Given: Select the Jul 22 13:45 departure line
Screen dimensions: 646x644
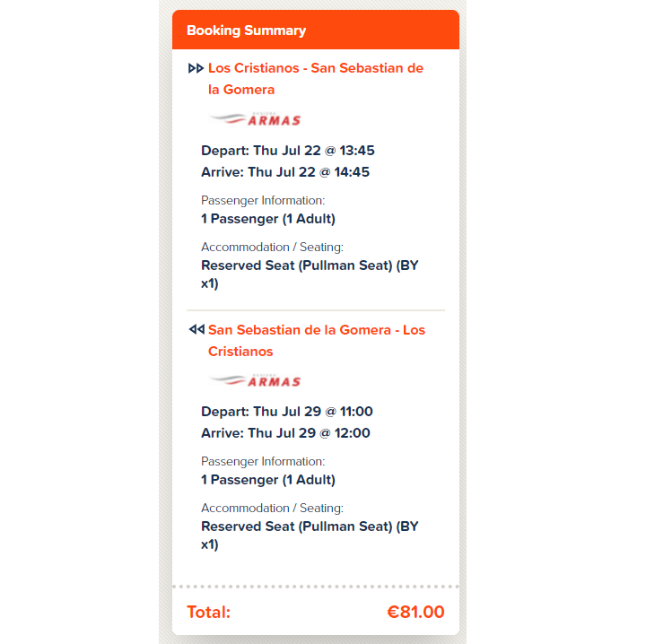Looking at the screenshot, I should coord(288,151).
